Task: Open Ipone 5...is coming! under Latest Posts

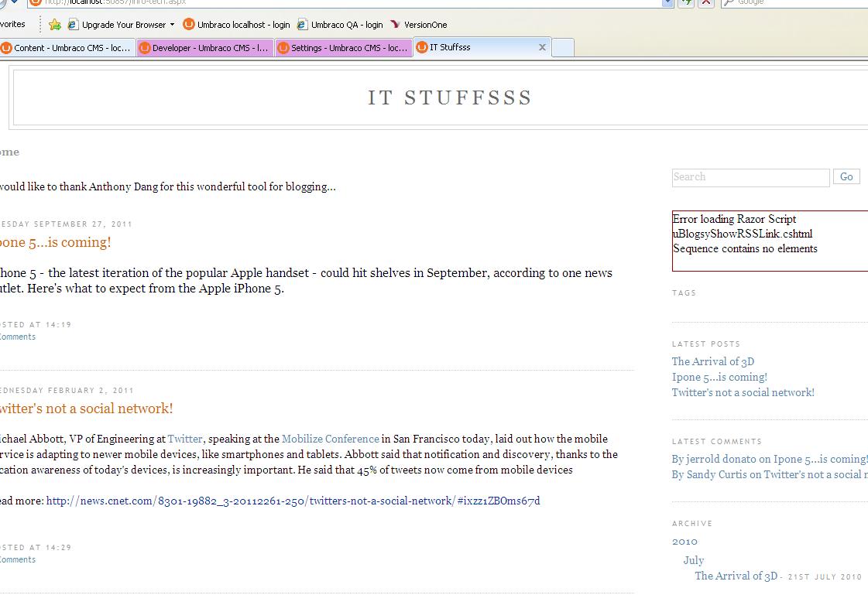Action: (x=719, y=377)
